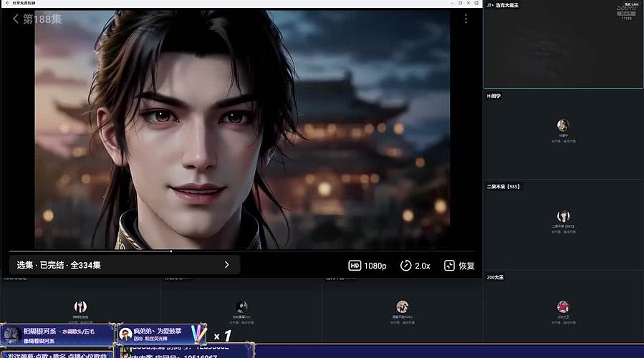Expand the 选集 episode list chevron
644x358 pixels.
point(226,265)
